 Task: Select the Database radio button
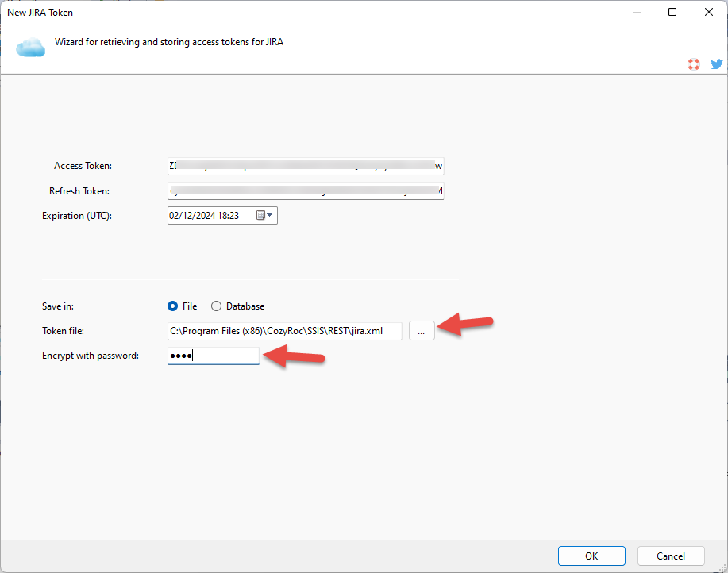[217, 306]
